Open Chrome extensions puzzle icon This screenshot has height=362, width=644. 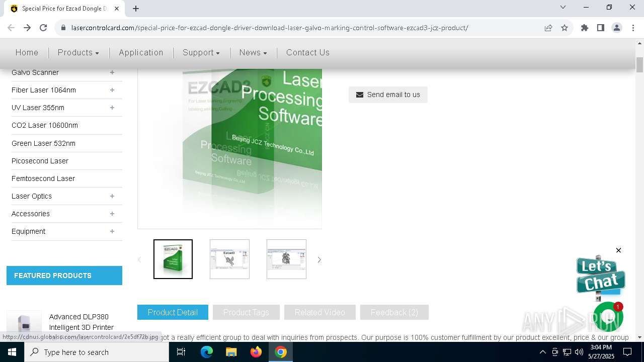(585, 28)
